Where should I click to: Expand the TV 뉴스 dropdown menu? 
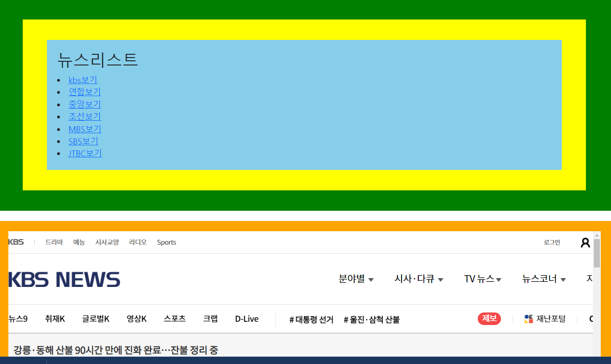coord(483,279)
